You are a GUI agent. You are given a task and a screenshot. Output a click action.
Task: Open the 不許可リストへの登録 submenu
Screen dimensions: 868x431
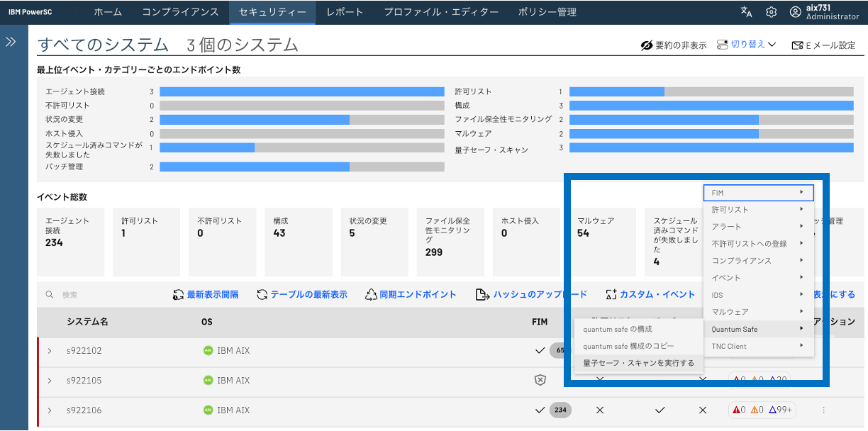(x=758, y=243)
